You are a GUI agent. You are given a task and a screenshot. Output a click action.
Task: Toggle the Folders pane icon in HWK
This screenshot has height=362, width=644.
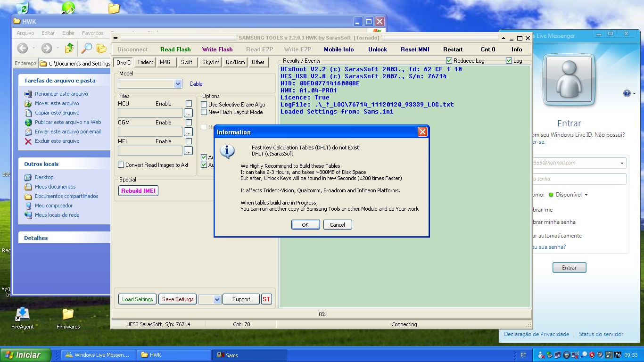pyautogui.click(x=101, y=48)
